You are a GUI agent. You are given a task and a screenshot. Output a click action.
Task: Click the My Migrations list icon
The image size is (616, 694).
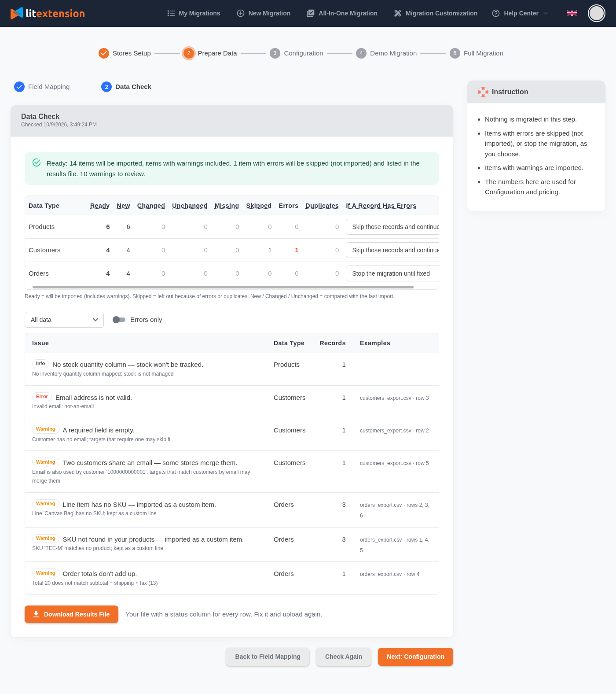[171, 13]
